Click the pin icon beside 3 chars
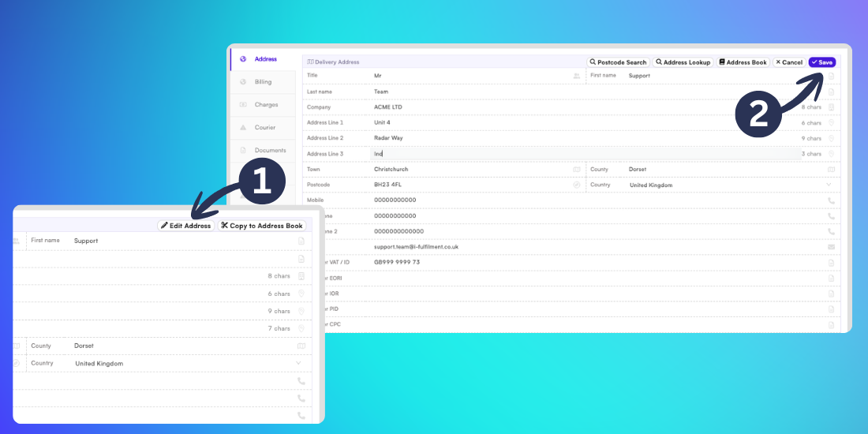868x434 pixels. (x=831, y=154)
